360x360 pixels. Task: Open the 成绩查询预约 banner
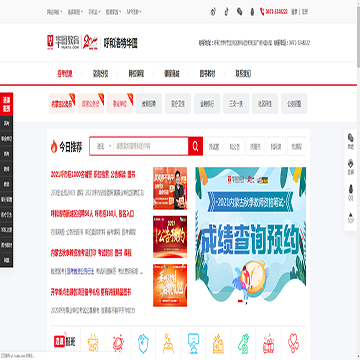coord(251,235)
